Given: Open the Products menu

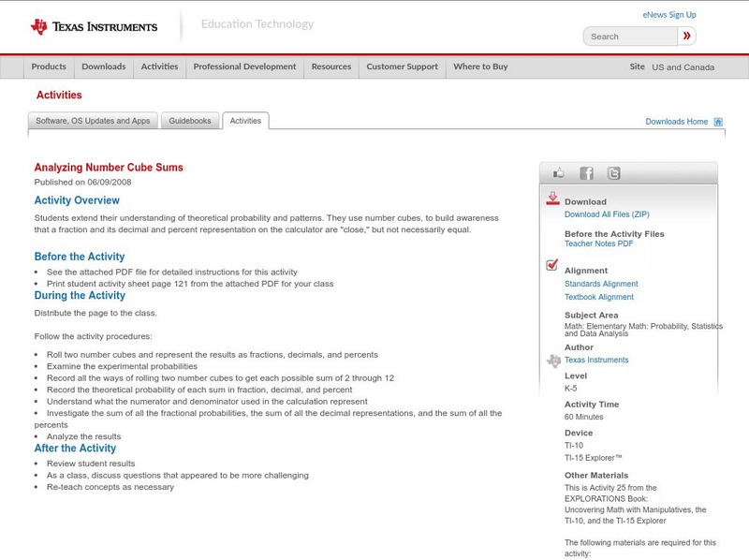Looking at the screenshot, I should pos(49,66).
